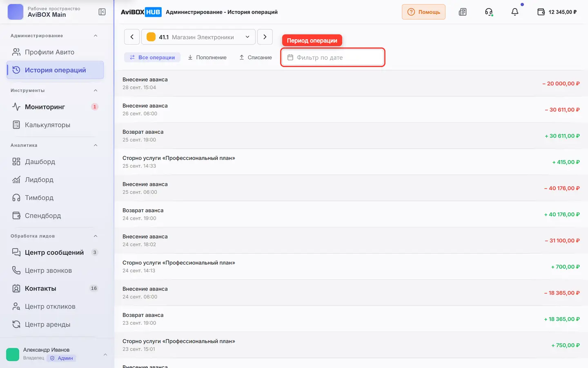Open История операций in sidebar
The height and width of the screenshot is (368, 588).
pyautogui.click(x=55, y=70)
